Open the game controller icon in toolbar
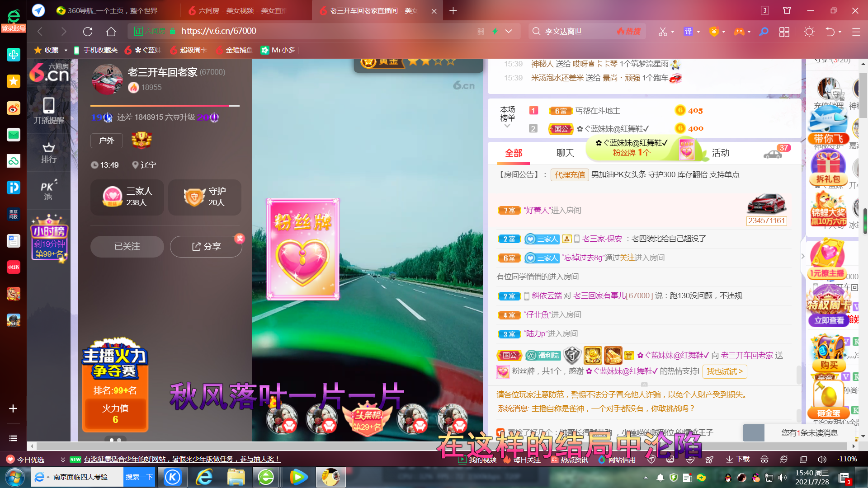The width and height of the screenshot is (868, 488). tap(739, 31)
